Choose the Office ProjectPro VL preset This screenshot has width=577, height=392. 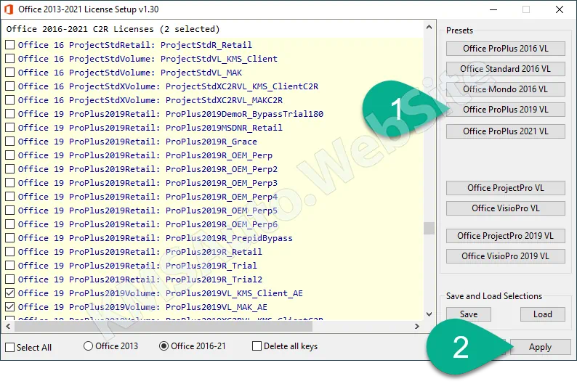click(506, 188)
